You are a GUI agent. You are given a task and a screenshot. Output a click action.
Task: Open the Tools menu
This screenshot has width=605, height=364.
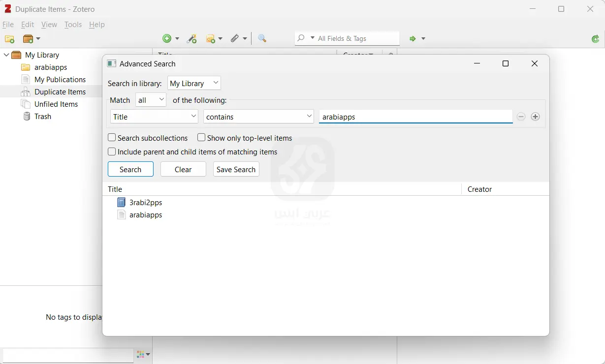click(x=73, y=24)
